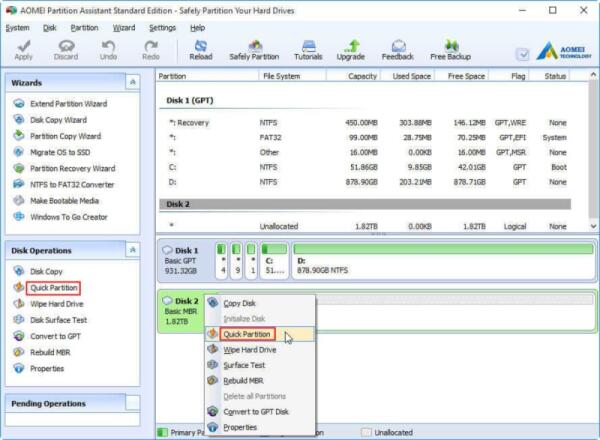Select the D: partition bar on Disk 1
This screenshot has width=600, height=440.
point(440,263)
